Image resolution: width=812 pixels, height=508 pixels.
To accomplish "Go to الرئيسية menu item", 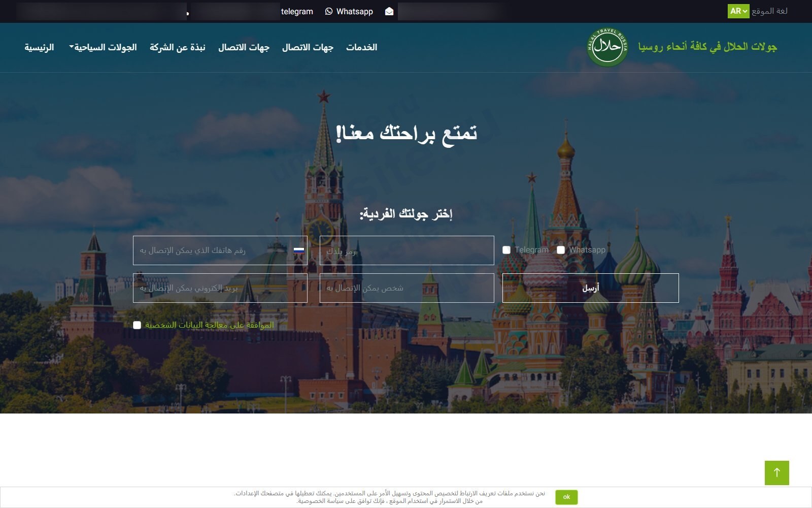I will pos(39,47).
